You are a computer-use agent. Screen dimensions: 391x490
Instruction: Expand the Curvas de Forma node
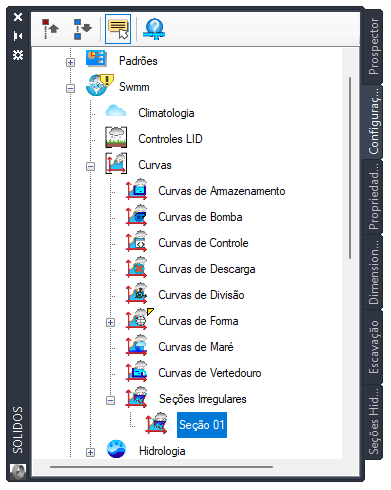click(x=110, y=322)
